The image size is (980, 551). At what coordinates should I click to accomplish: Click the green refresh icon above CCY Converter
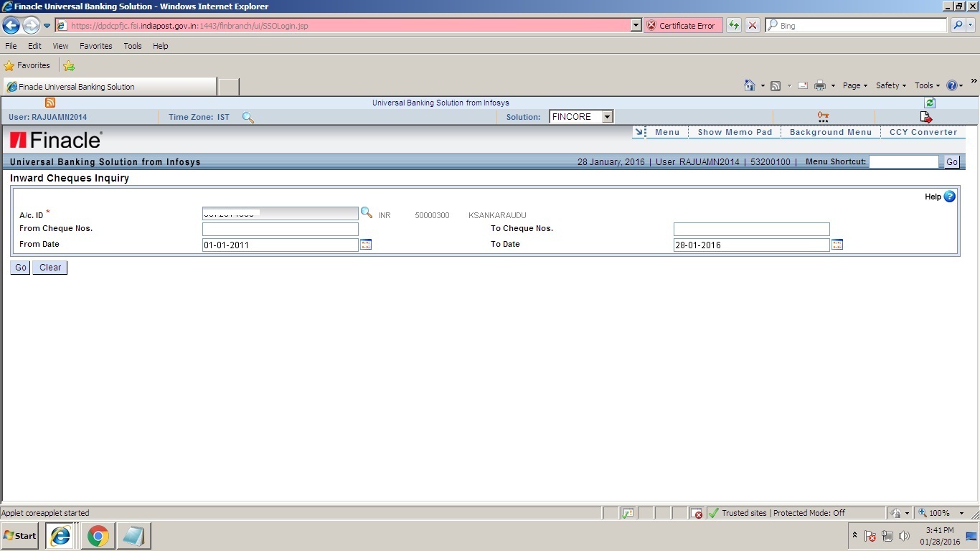(x=929, y=103)
